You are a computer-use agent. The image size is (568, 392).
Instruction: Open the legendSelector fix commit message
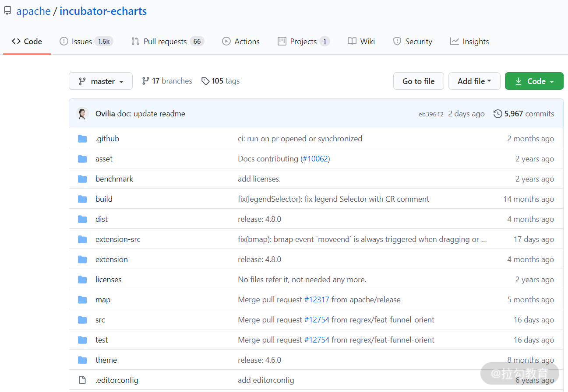point(333,199)
